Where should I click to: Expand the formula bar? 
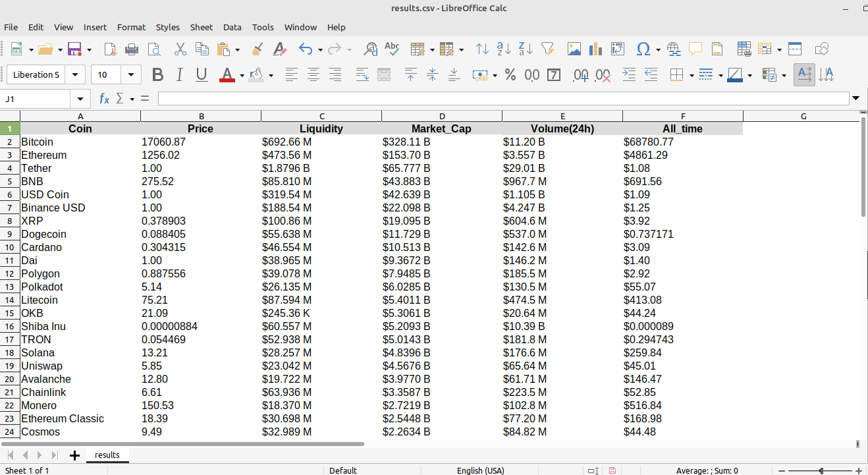tap(856, 99)
